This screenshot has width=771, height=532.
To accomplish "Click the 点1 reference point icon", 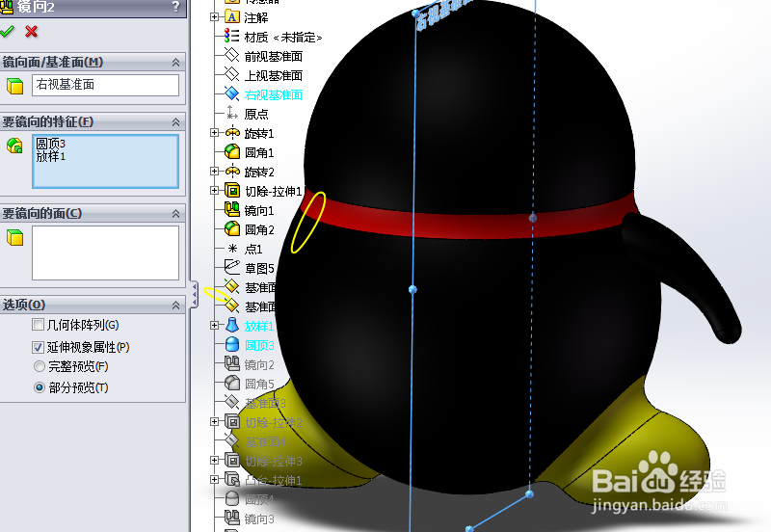I will pos(232,249).
